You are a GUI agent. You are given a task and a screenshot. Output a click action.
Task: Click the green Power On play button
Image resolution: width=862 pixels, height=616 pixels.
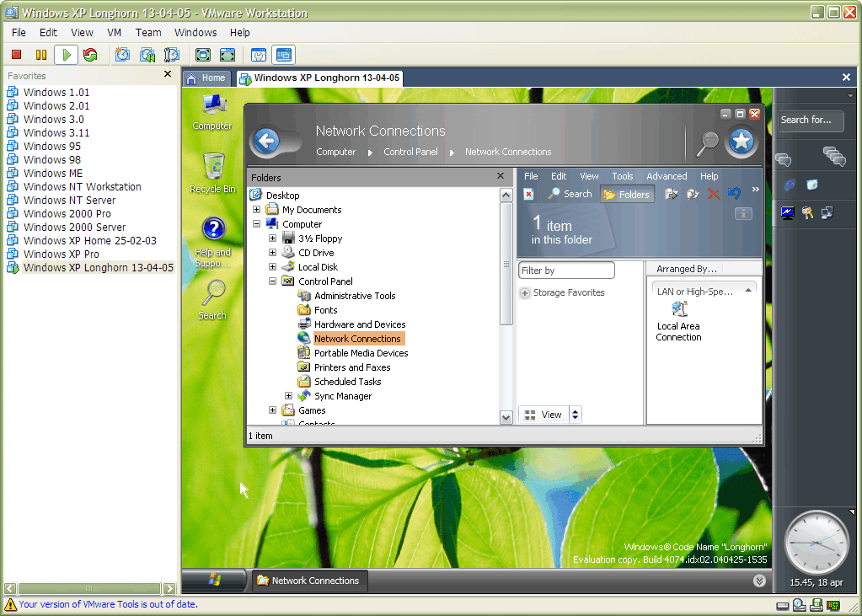coord(67,55)
